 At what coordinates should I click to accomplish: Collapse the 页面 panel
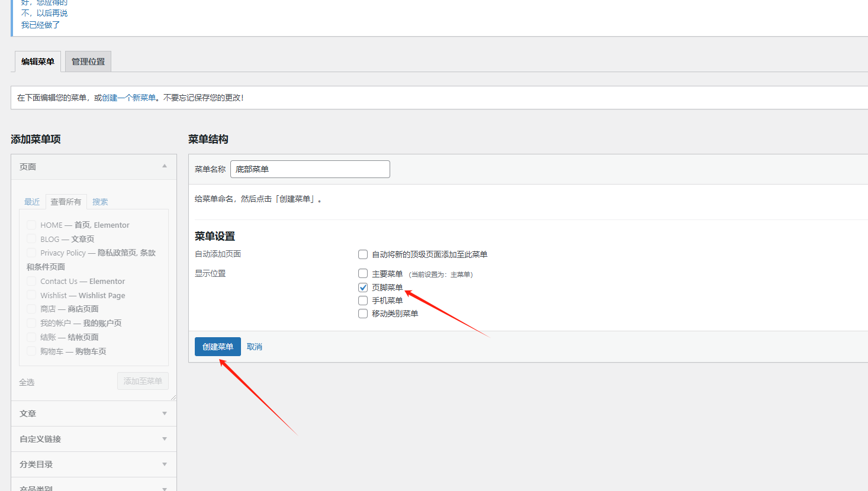coord(164,166)
